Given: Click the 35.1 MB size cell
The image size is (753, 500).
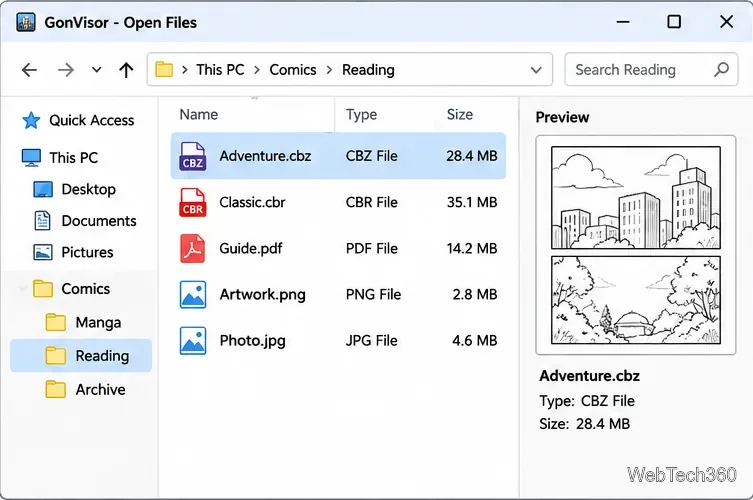Looking at the screenshot, I should pos(472,202).
